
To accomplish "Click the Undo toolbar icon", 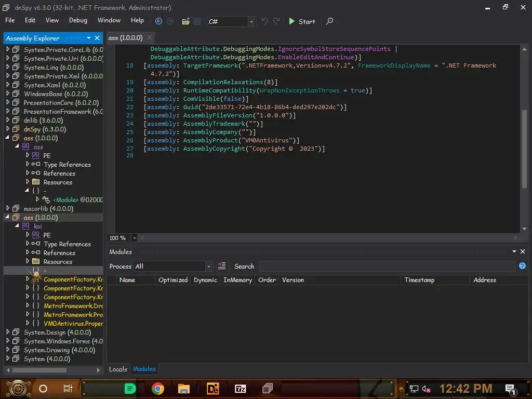I will (264, 21).
